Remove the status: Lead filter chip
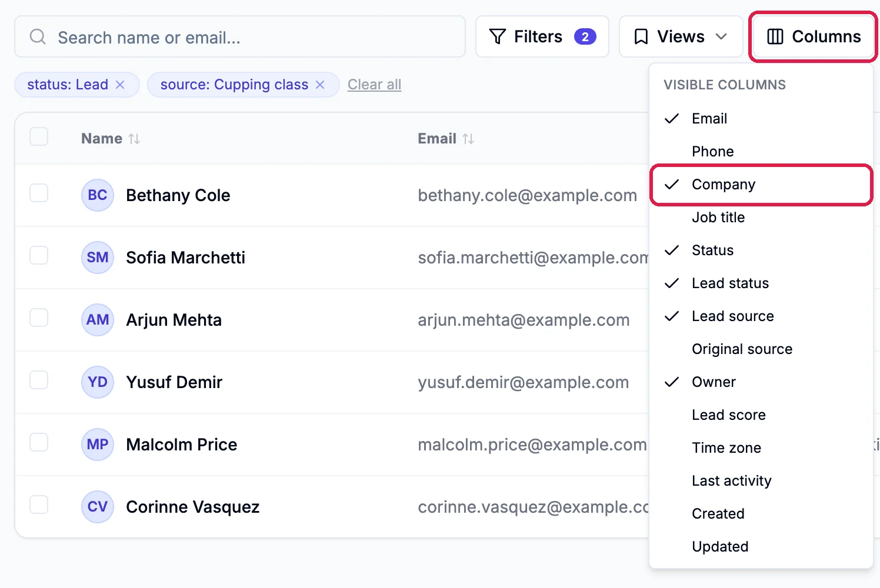Screen dimensions: 880x588 tap(120, 85)
